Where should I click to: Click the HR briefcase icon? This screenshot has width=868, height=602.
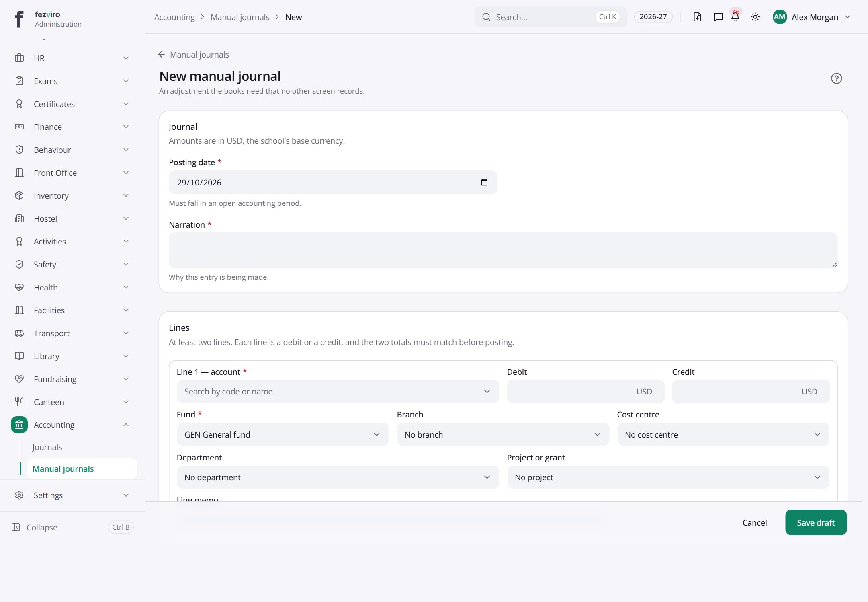pyautogui.click(x=19, y=58)
